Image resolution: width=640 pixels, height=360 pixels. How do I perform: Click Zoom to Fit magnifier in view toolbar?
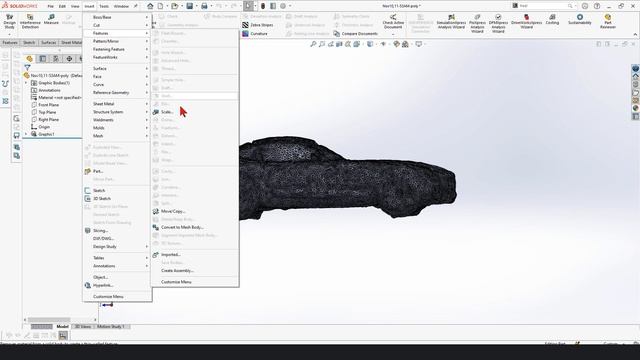coord(313,44)
